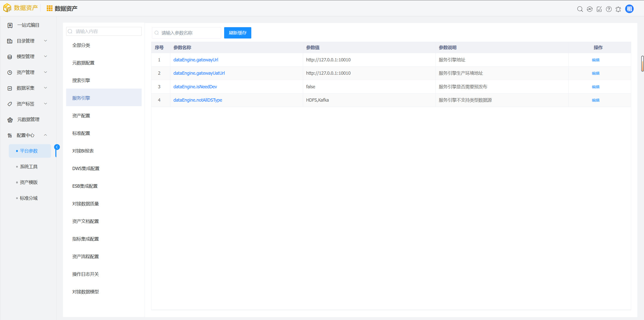Click the user avatar icon
This screenshot has width=644, height=320.
pyautogui.click(x=629, y=9)
